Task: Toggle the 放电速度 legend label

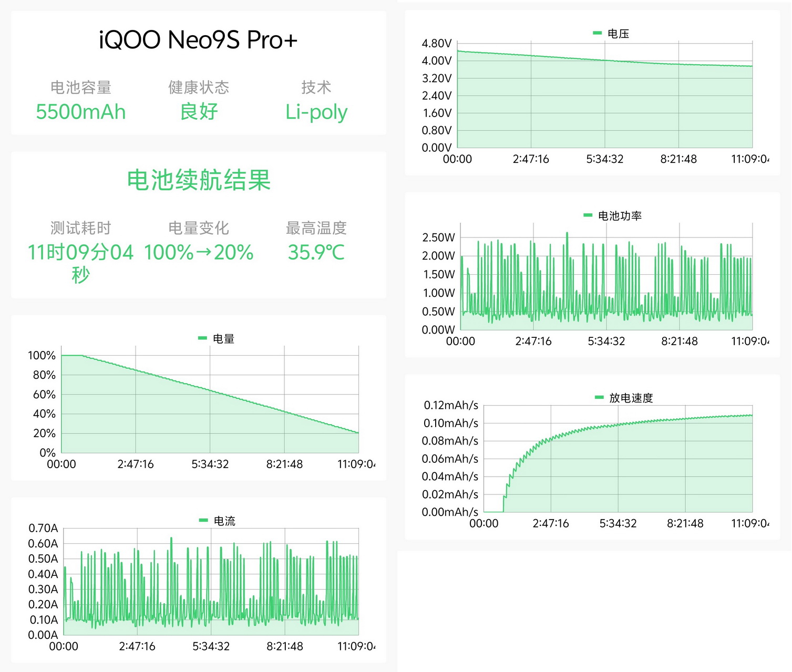Action: point(631,398)
